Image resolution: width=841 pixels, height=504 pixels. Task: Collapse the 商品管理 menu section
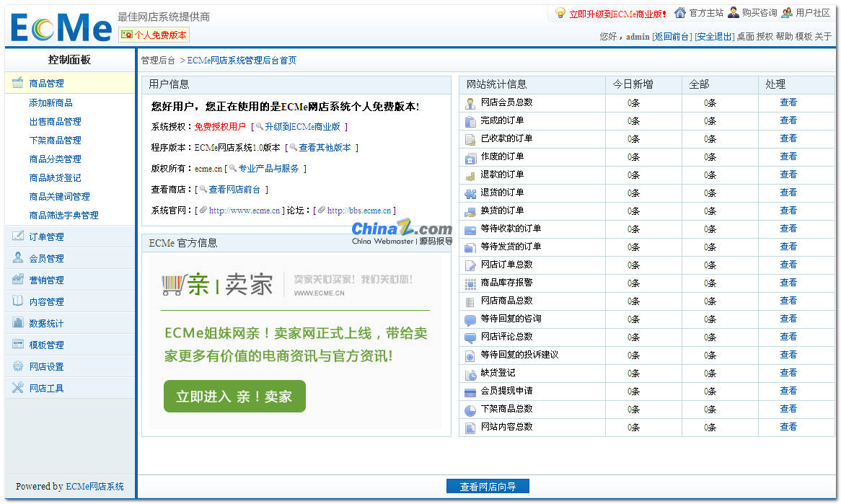pyautogui.click(x=70, y=83)
